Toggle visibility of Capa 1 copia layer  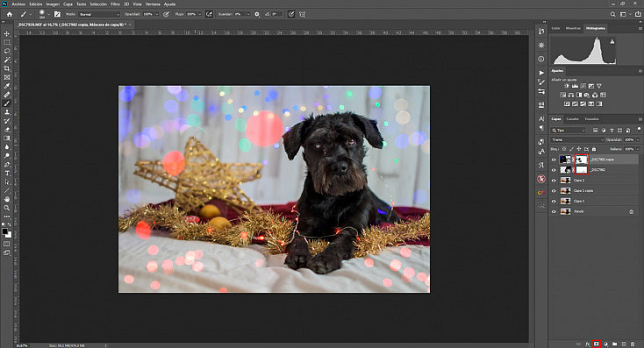pos(554,191)
